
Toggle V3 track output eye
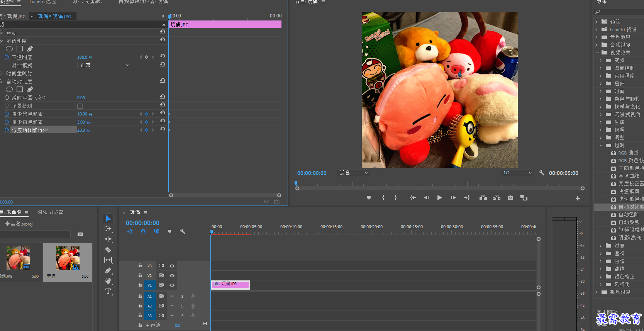click(x=172, y=266)
